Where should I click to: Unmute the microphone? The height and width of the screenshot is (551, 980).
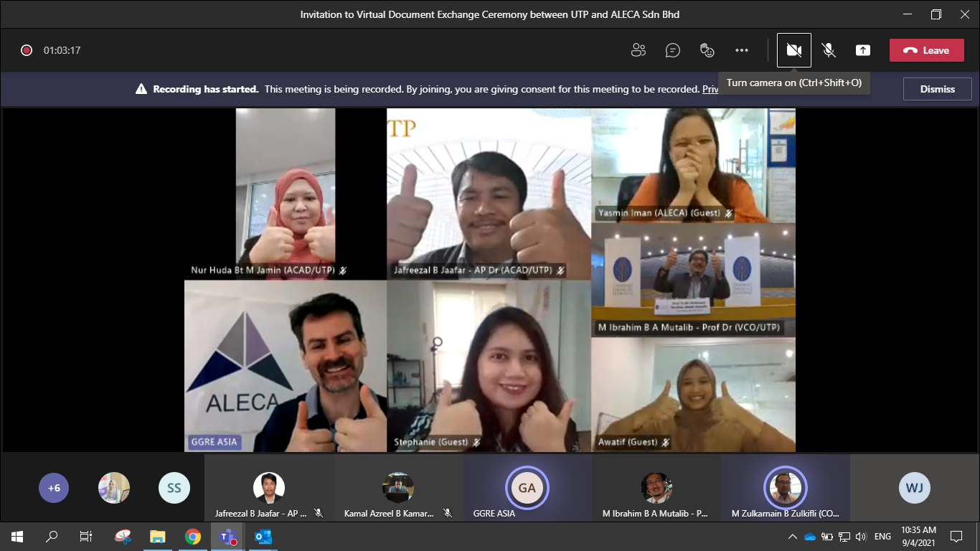[829, 50]
